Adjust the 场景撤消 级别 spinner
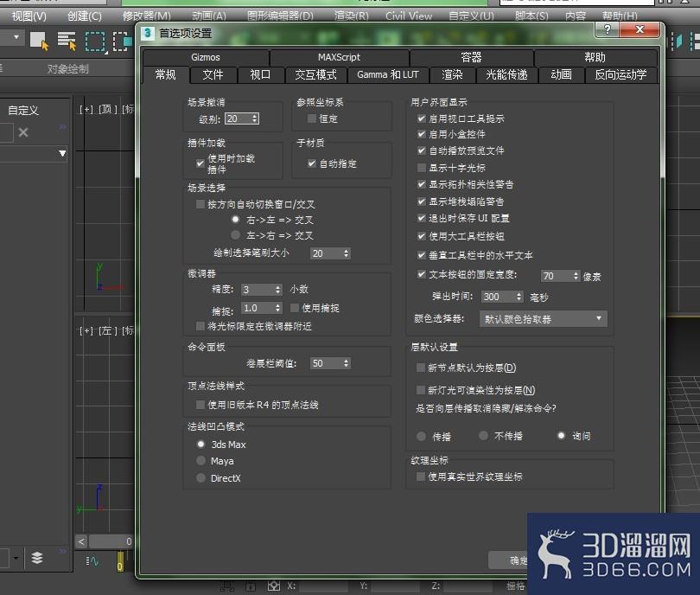Image resolution: width=700 pixels, height=595 pixels. tap(255, 118)
